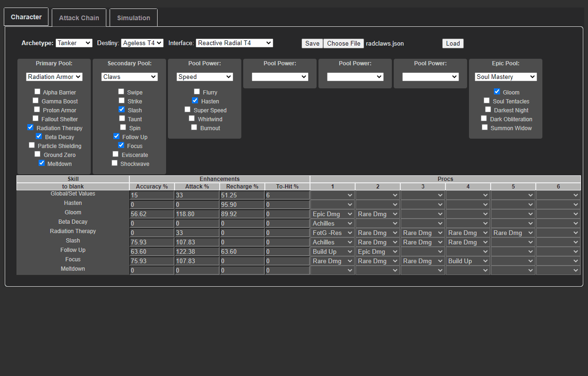Click the Gloom Accuracy % field
Viewport: 588px width, 376px height.
pos(151,214)
